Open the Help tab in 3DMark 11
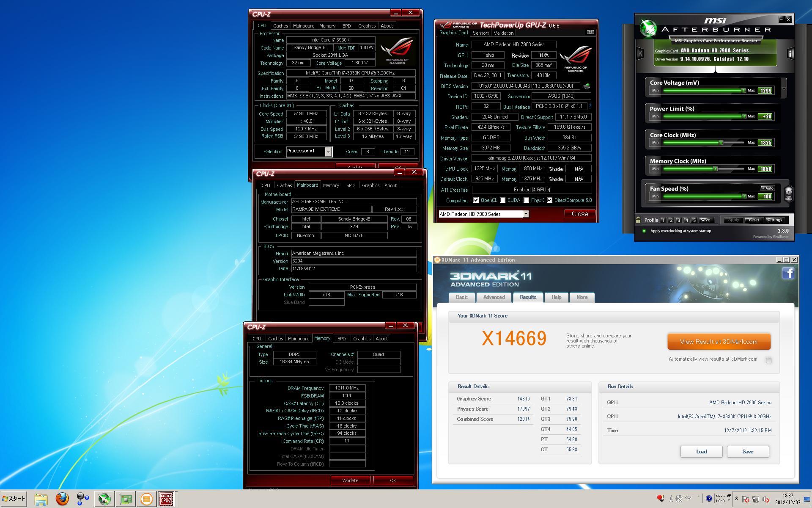812x508 pixels. click(x=556, y=297)
